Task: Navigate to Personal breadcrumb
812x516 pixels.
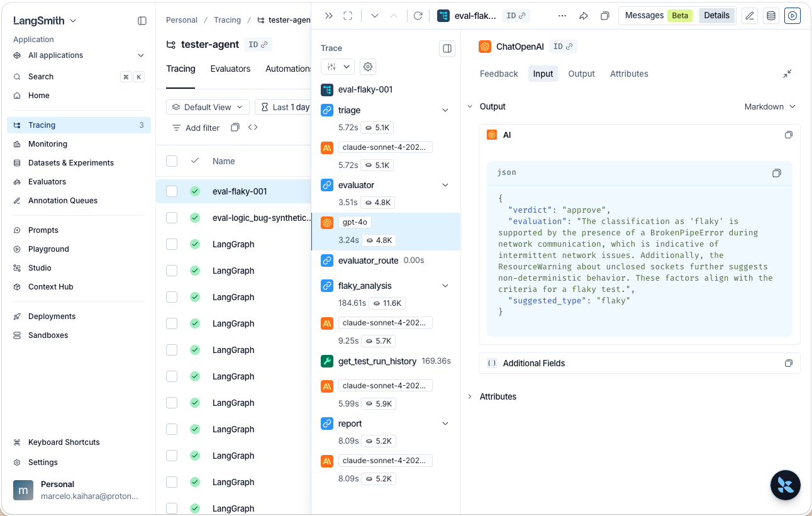Action: point(182,20)
